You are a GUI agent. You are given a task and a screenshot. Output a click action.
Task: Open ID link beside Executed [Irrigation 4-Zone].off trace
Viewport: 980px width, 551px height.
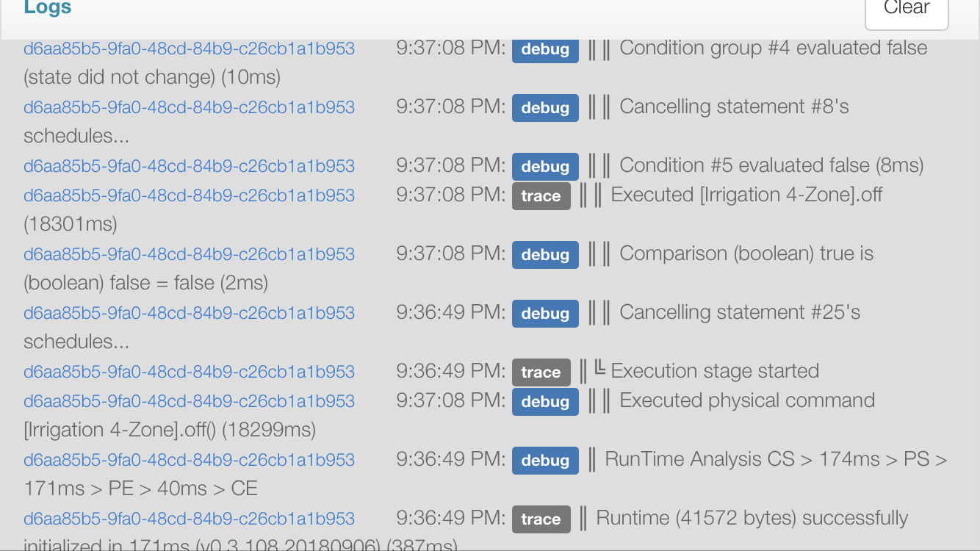pyautogui.click(x=190, y=195)
